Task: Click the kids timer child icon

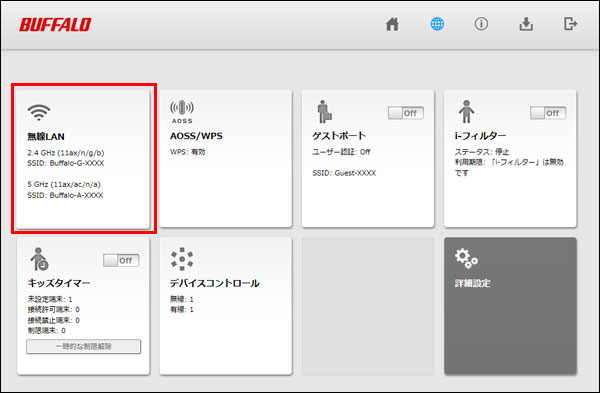Action: 39,259
